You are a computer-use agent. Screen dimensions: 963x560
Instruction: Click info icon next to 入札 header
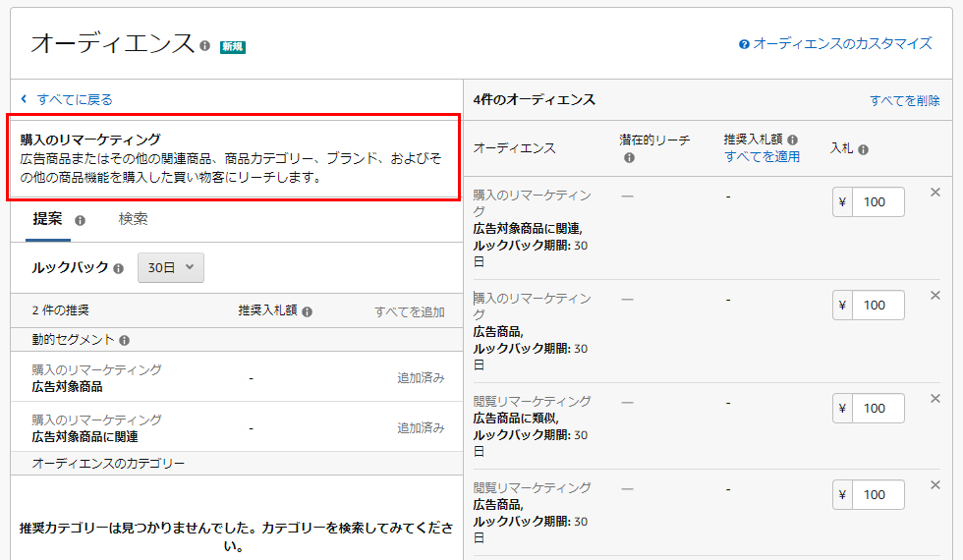(x=863, y=149)
